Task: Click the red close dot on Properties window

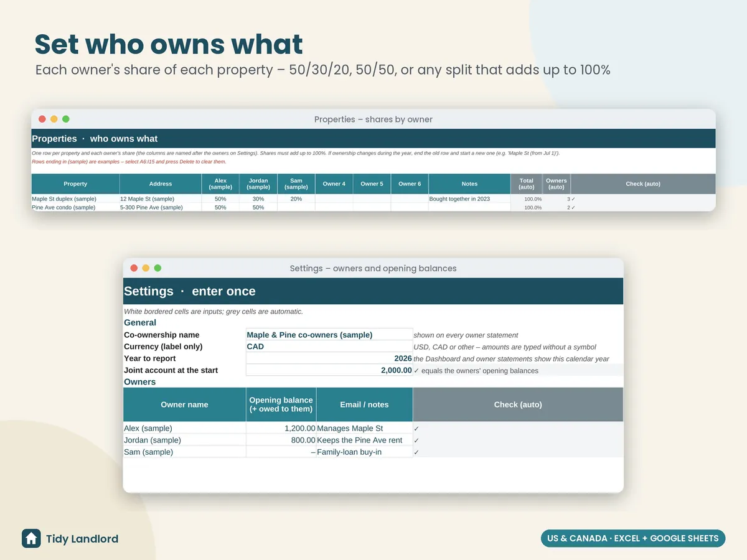Action: click(x=42, y=119)
